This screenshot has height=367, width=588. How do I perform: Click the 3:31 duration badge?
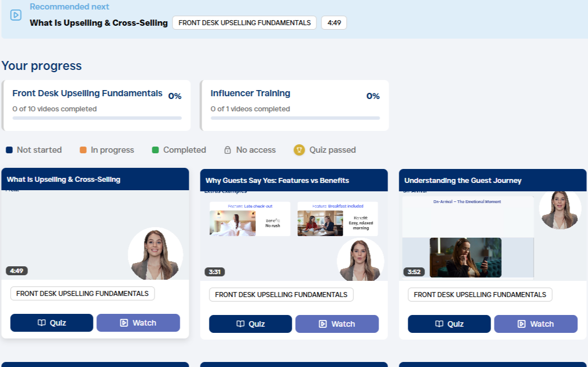click(x=214, y=272)
